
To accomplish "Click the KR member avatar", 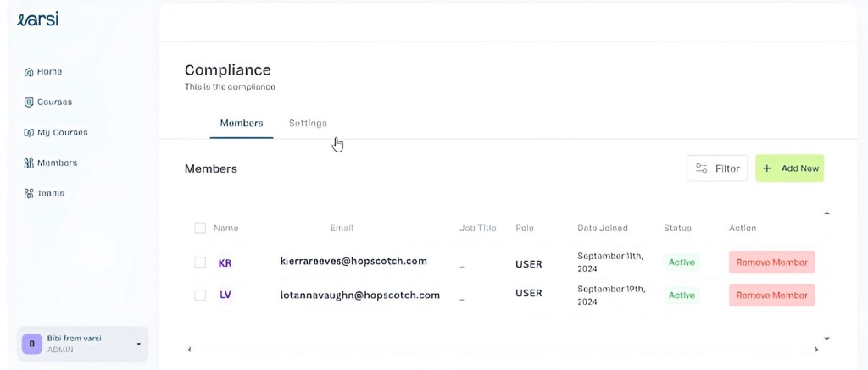I will [225, 263].
